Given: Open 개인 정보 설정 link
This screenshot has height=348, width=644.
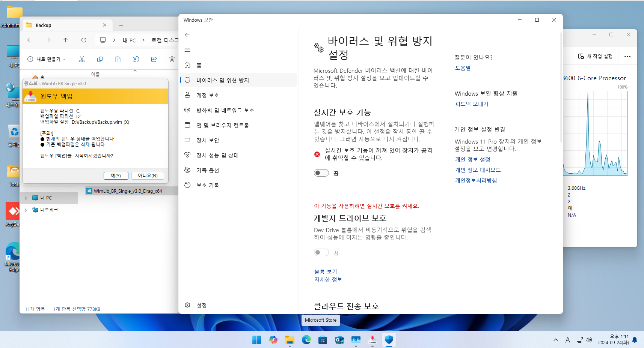Looking at the screenshot, I should point(473,159).
